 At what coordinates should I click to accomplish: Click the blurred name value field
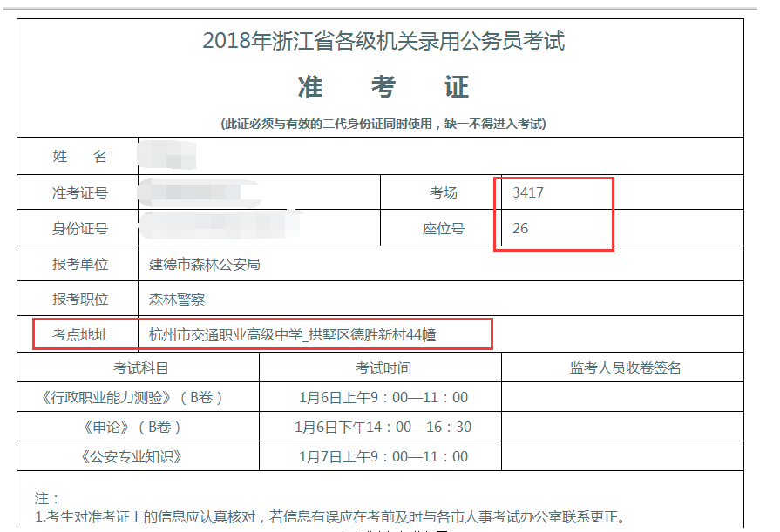(167, 155)
